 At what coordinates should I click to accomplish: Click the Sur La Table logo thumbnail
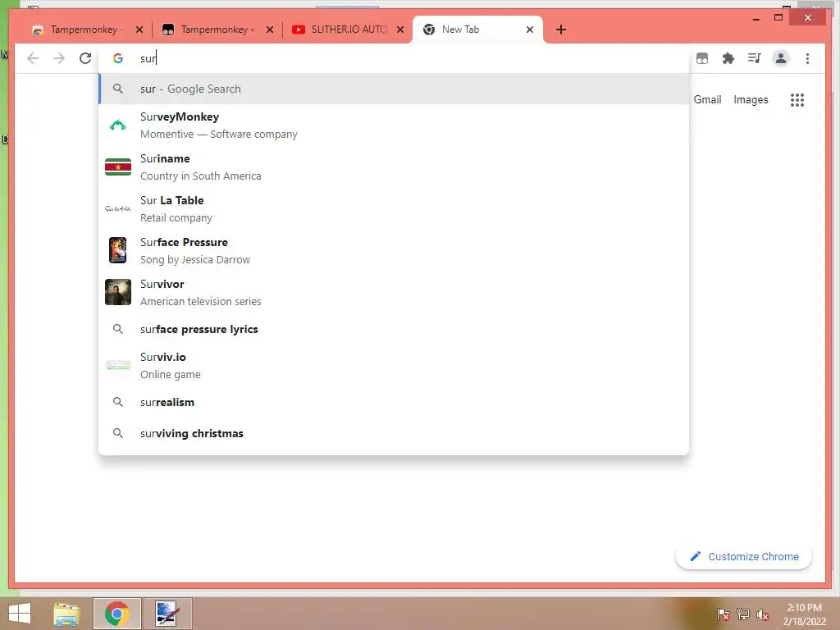coord(118,209)
